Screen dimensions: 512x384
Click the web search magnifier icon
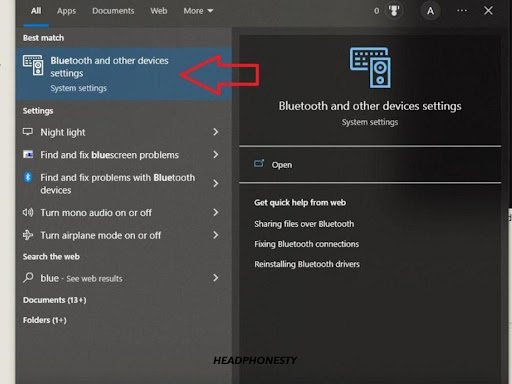point(28,277)
